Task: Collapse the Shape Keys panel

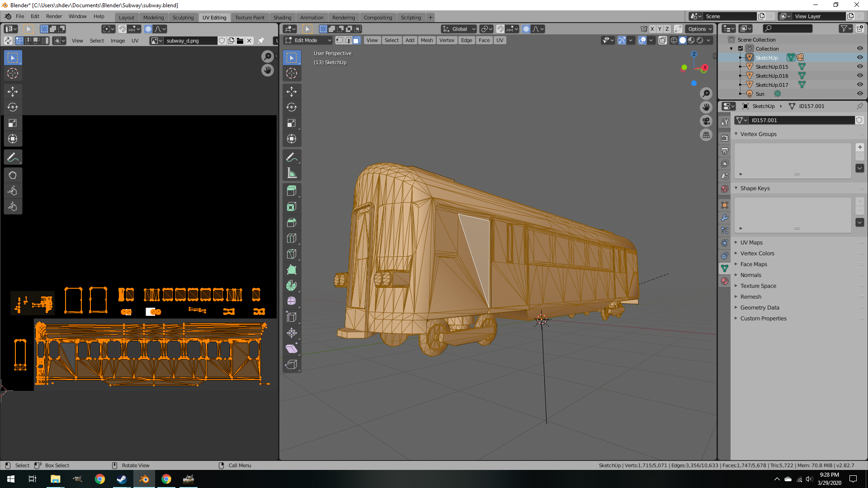Action: pos(736,188)
